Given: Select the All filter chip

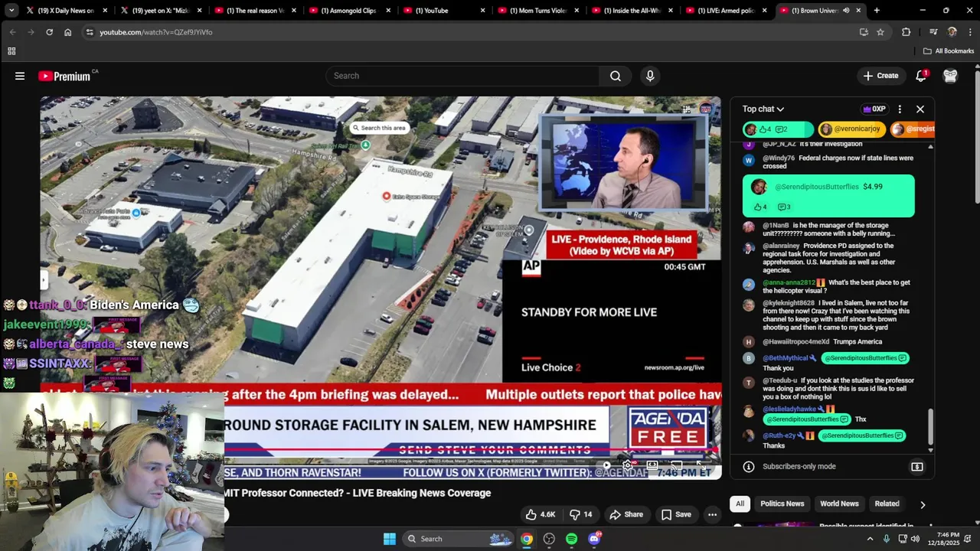Looking at the screenshot, I should click(x=740, y=504).
